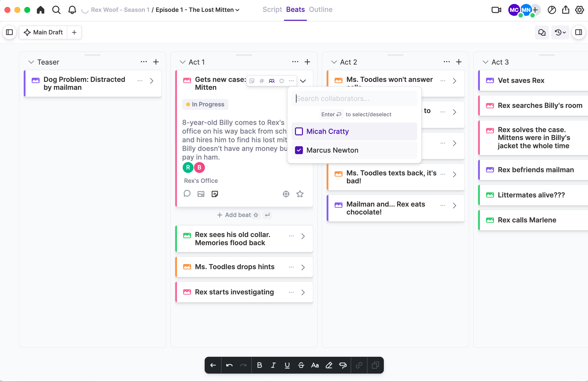Viewport: 588px width, 382px height.
Task: Click the version history clock icon
Action: (x=560, y=32)
